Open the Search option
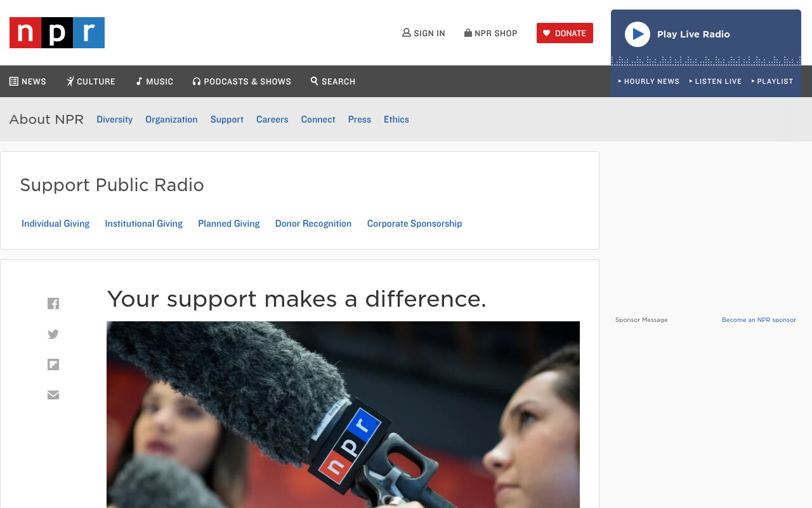 coord(333,81)
